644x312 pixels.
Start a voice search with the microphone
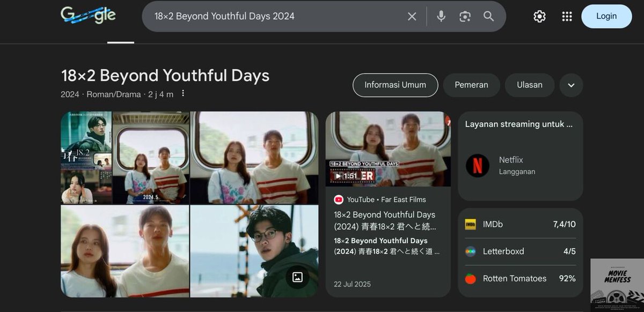coord(441,16)
